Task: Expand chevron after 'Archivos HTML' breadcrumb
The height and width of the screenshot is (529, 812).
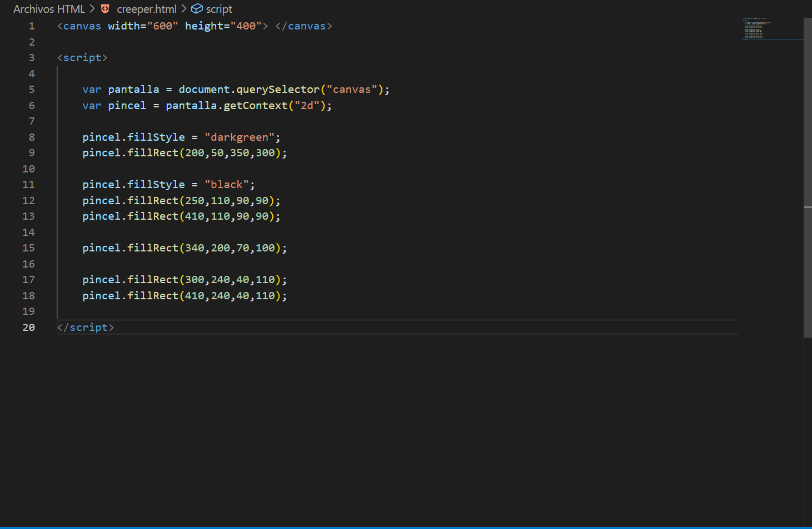Action: [92, 9]
